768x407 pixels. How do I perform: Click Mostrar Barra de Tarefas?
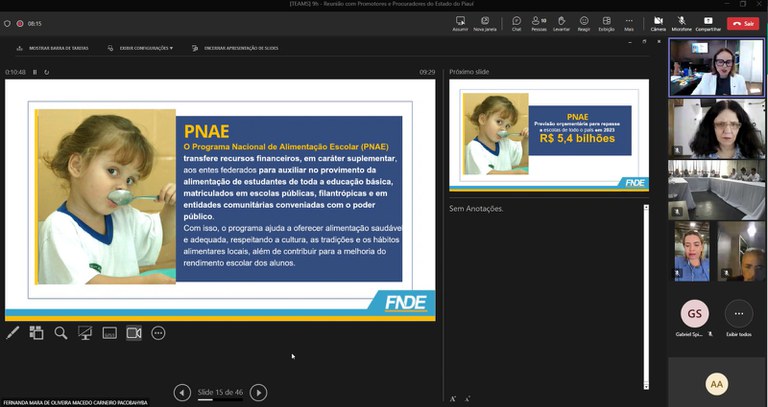(x=53, y=48)
